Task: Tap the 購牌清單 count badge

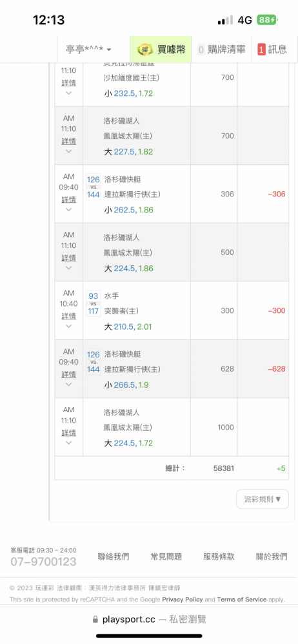Action: 201,50
